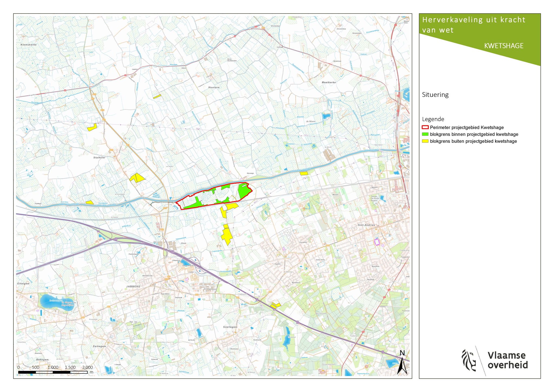This screenshot has width=554, height=392.
Task: Click the north arrow symbol
Action: click(x=402, y=363)
